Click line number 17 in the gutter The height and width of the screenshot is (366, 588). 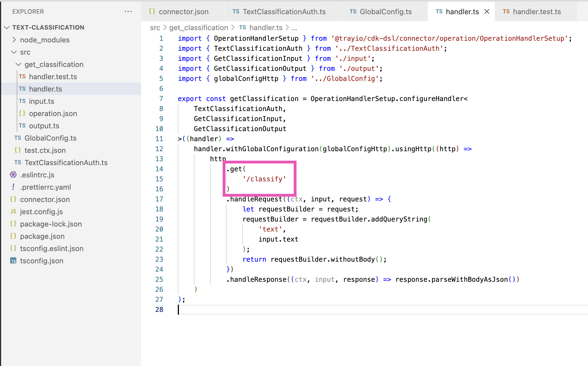(159, 199)
